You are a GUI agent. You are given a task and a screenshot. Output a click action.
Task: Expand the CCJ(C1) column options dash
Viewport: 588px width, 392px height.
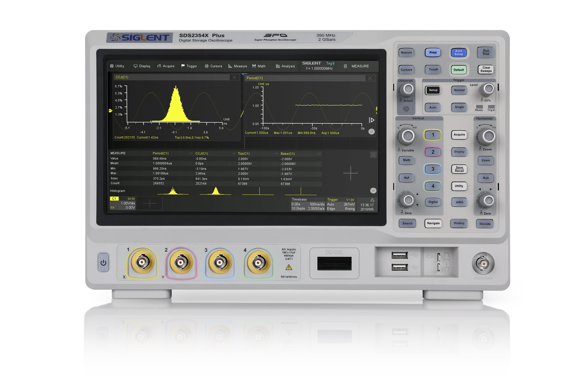(x=234, y=154)
